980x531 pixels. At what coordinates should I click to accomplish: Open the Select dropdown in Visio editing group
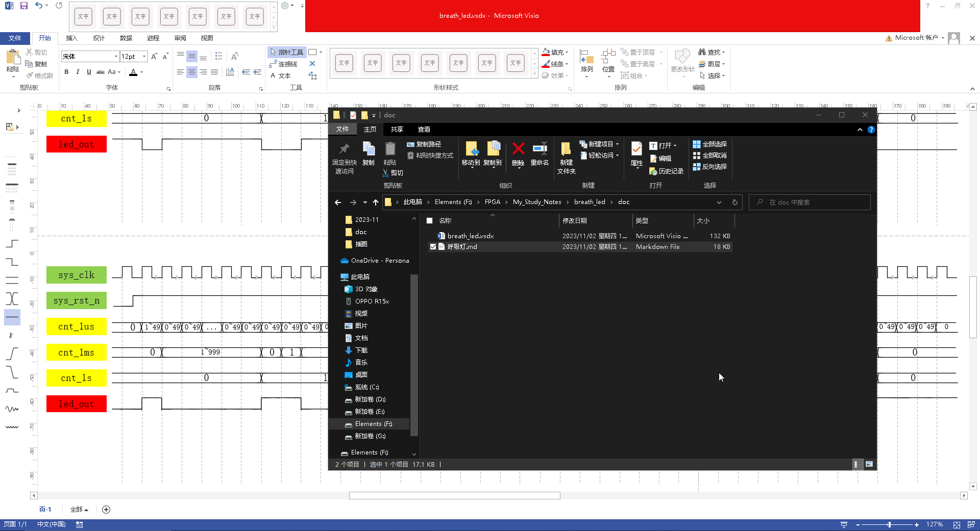(x=723, y=75)
